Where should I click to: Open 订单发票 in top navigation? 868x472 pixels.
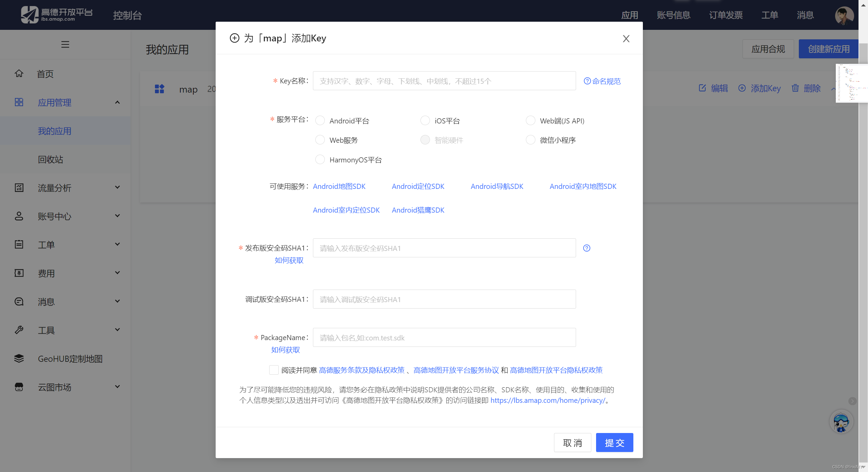click(726, 15)
